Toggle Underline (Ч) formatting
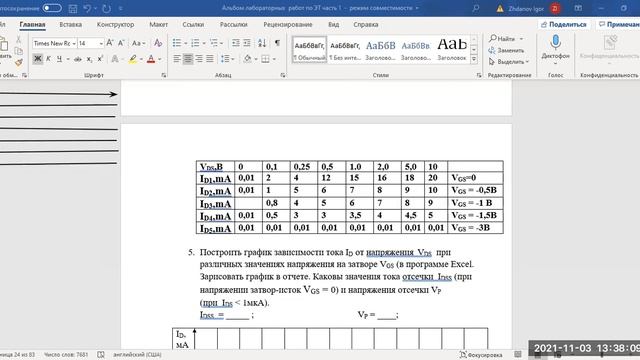640x360 pixels. pos(59,59)
